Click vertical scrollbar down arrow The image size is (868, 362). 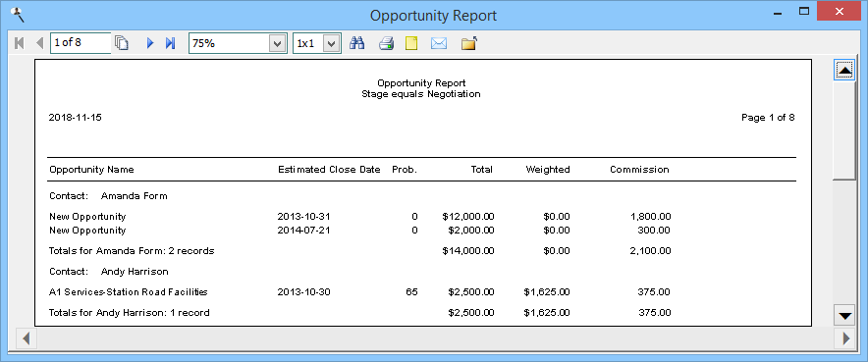click(x=844, y=316)
